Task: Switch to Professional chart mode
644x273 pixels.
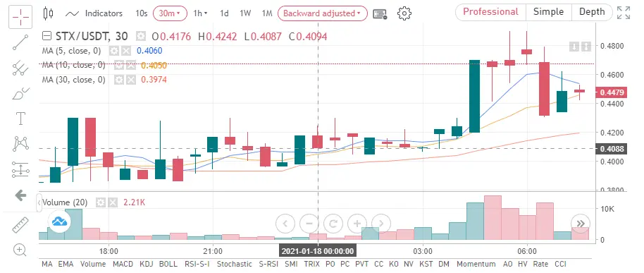Action: [490, 12]
